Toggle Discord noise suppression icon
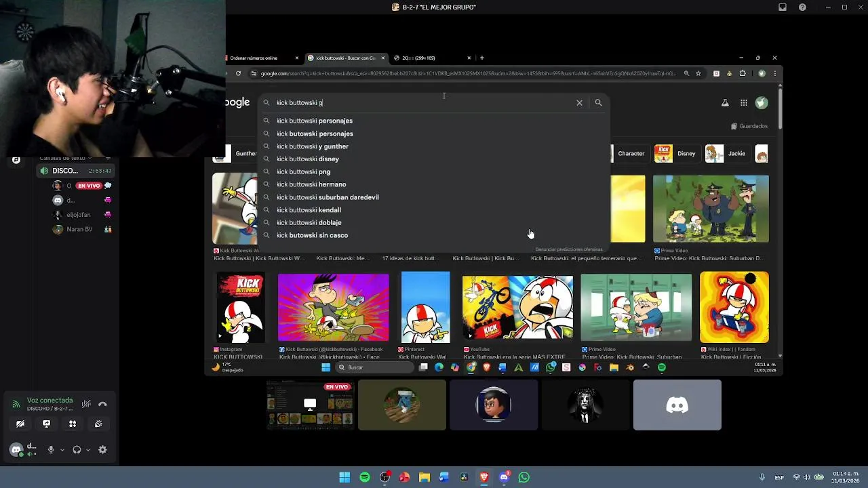 86,404
